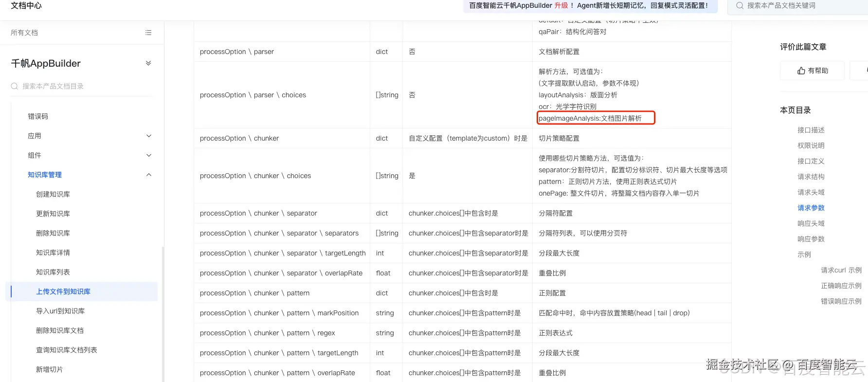Click the 正则表达式 description cell
This screenshot has width=868, height=382.
pyautogui.click(x=632, y=333)
